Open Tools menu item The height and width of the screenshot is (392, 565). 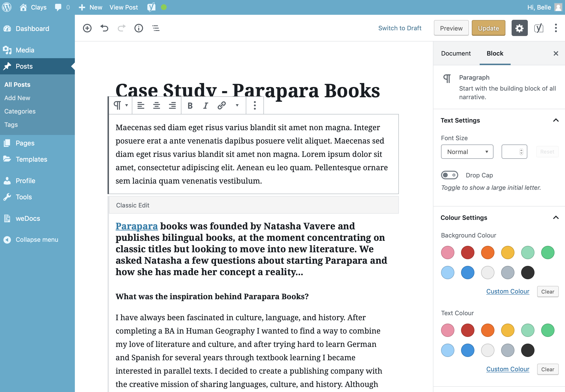tap(37, 197)
